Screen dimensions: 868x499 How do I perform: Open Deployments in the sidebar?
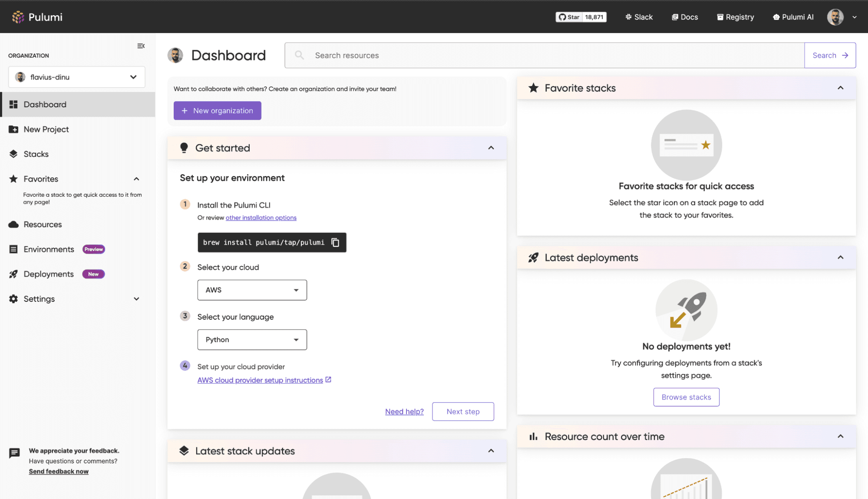49,274
